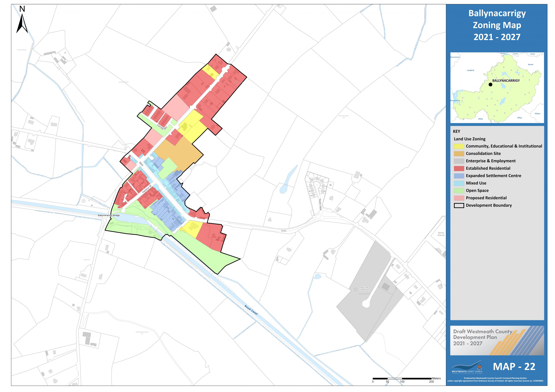Click the Harbour St street label
Image resolution: width=555 pixels, height=392 pixels.
(147, 189)
